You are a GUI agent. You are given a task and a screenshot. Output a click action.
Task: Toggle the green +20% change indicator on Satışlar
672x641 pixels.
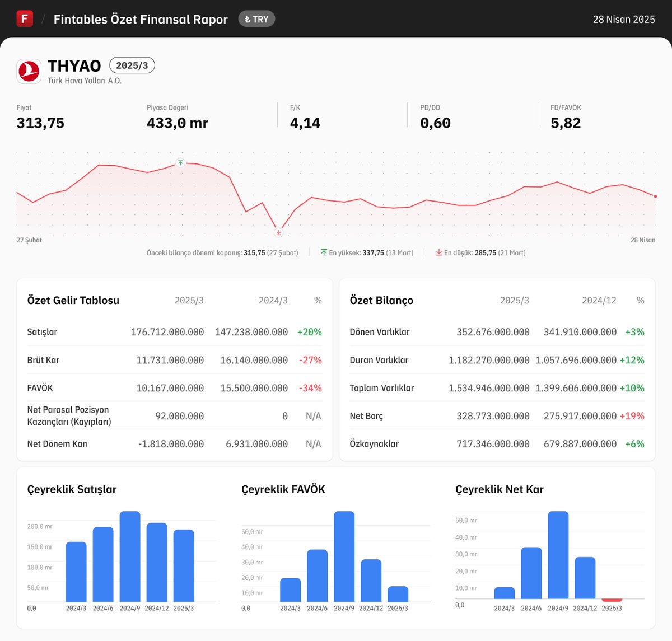coord(310,332)
